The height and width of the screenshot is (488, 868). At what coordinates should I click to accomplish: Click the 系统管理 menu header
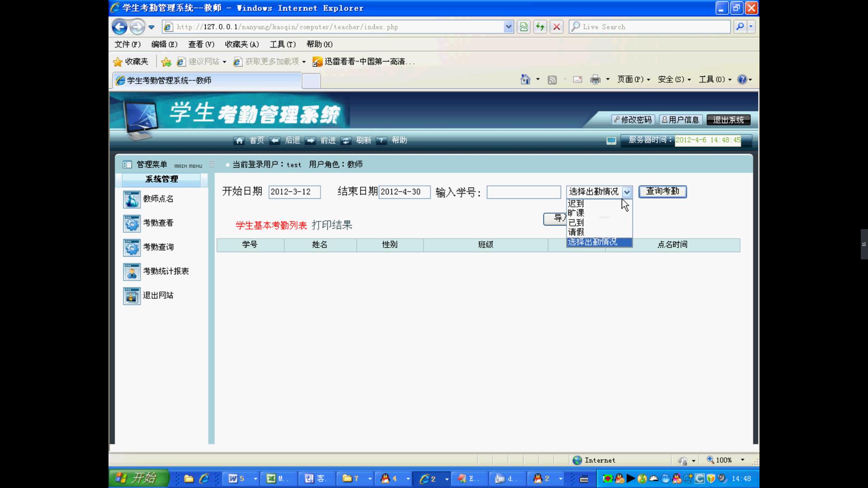point(161,179)
